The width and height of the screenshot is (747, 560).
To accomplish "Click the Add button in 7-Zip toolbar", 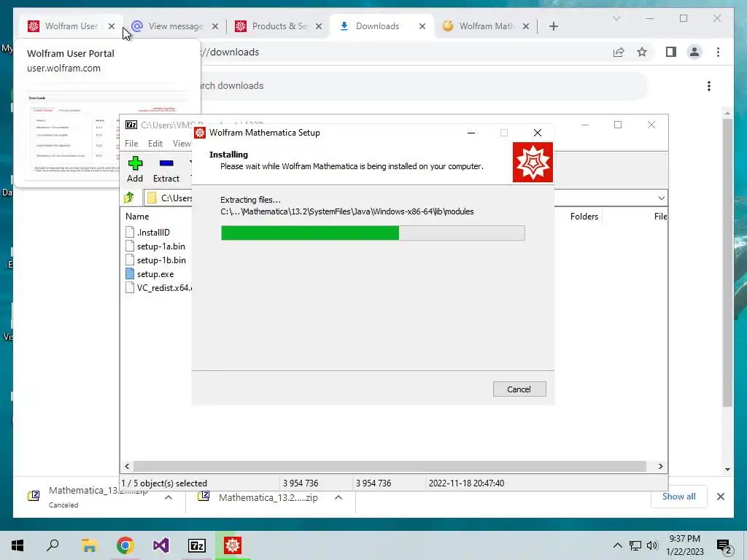I will [135, 169].
